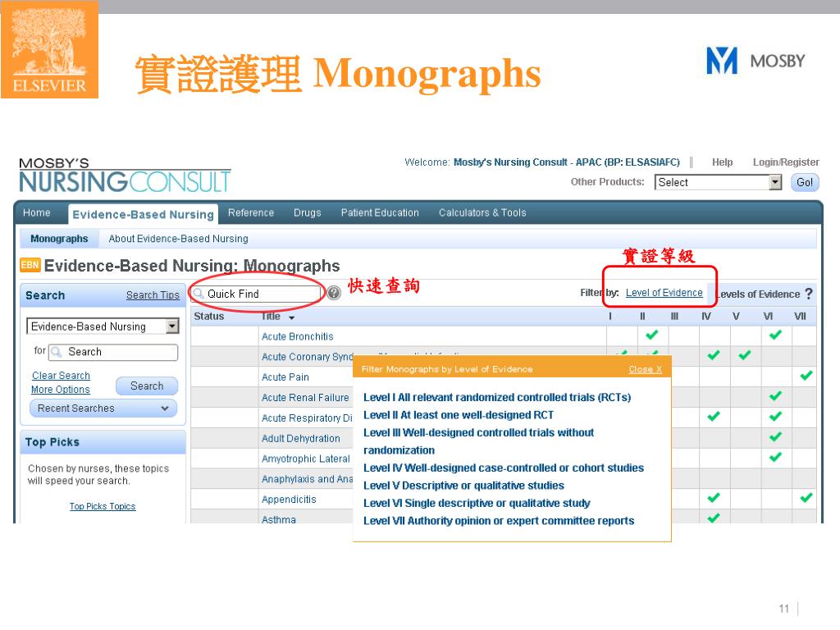Open the Patient Education tab
This screenshot has width=840, height=630.
coord(380,212)
